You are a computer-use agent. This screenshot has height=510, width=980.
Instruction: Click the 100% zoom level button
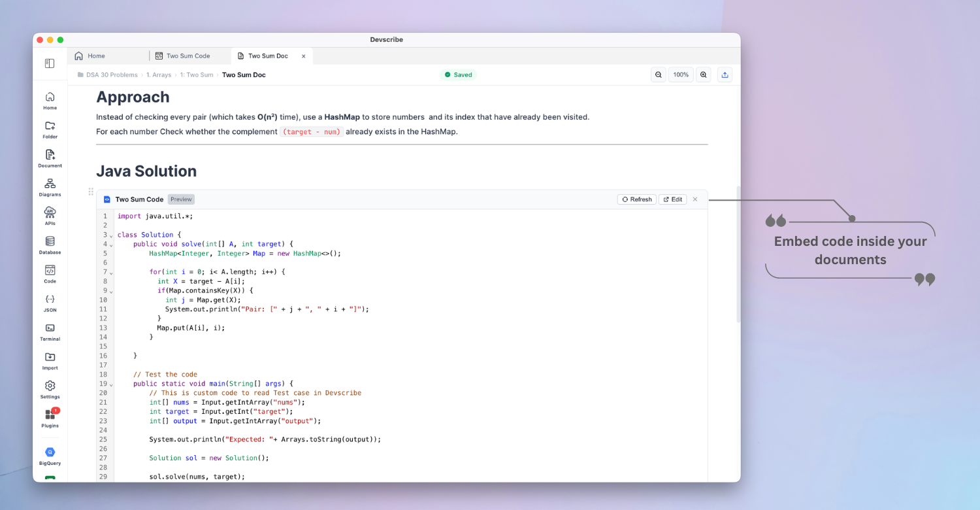(x=681, y=75)
